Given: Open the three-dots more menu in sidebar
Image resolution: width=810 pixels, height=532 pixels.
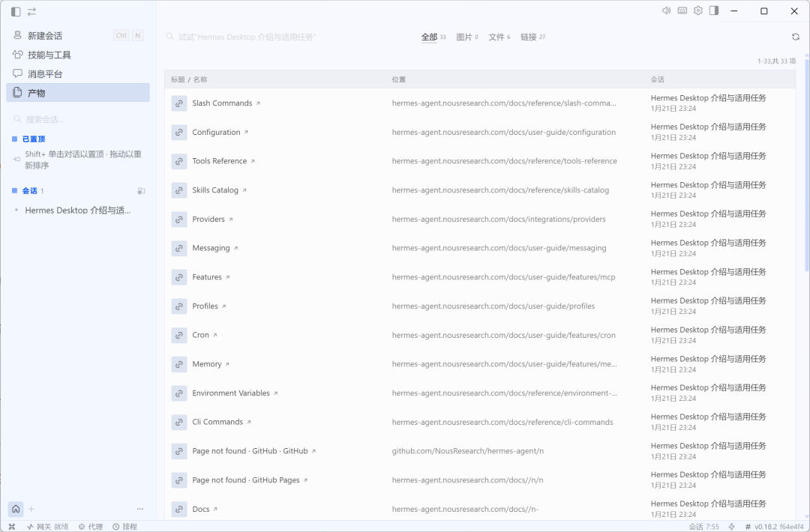Looking at the screenshot, I should pyautogui.click(x=140, y=509).
